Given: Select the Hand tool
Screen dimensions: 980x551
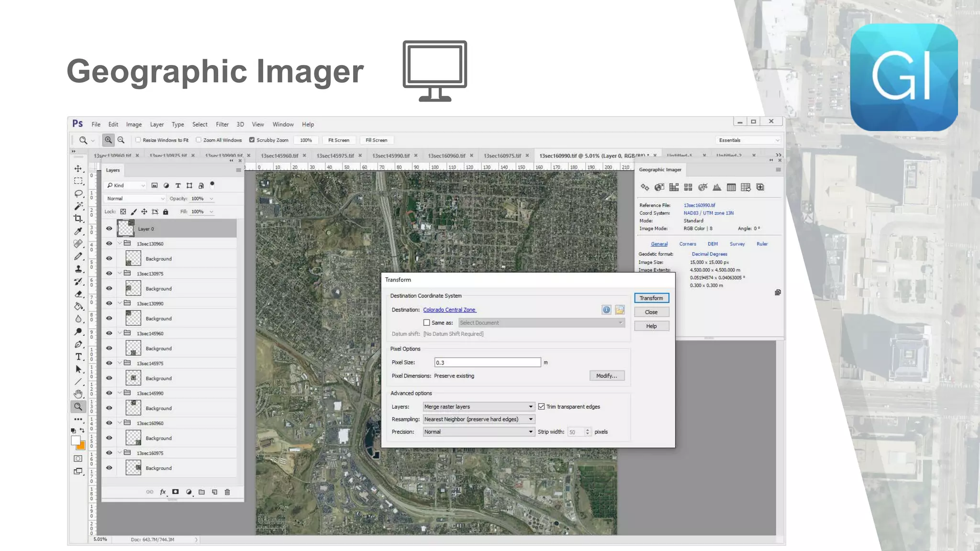Looking at the screenshot, I should point(78,394).
